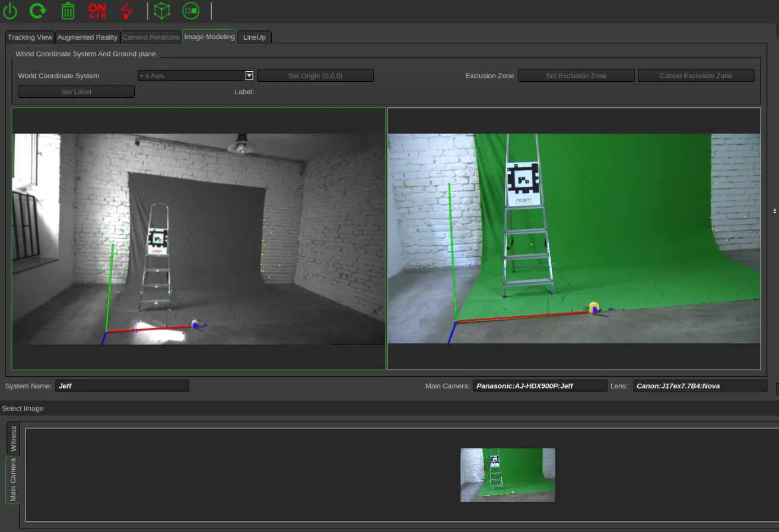Click the 'Label:' text
The width and height of the screenshot is (779, 532).
click(x=244, y=92)
